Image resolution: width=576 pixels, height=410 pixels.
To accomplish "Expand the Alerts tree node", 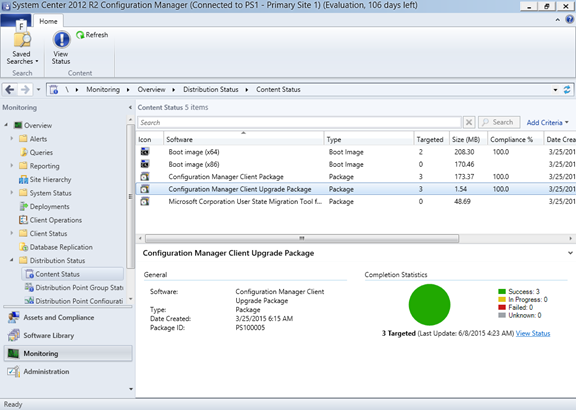I will click(x=12, y=139).
